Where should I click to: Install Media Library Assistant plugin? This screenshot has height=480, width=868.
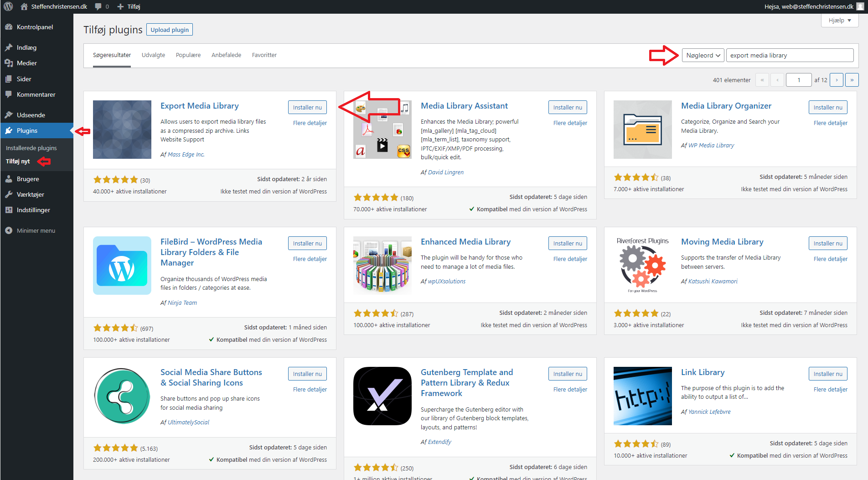[x=568, y=107]
